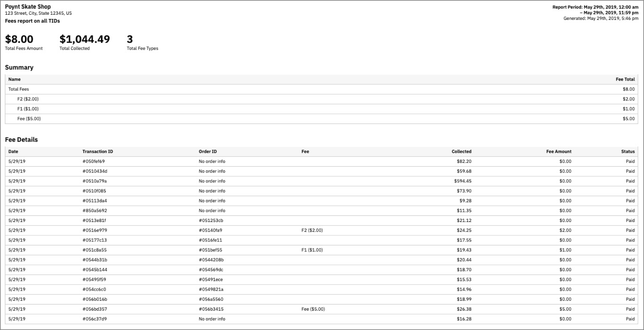644x330 pixels.
Task: Click order ID #0549821a
Action: 211,290
